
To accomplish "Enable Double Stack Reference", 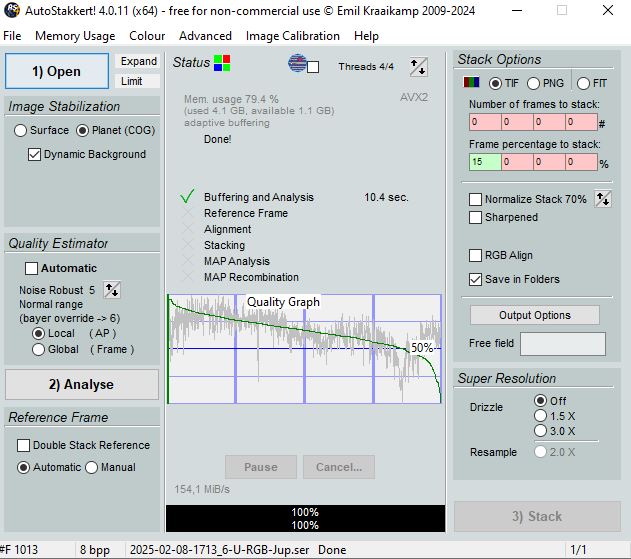I will (x=84, y=445).
